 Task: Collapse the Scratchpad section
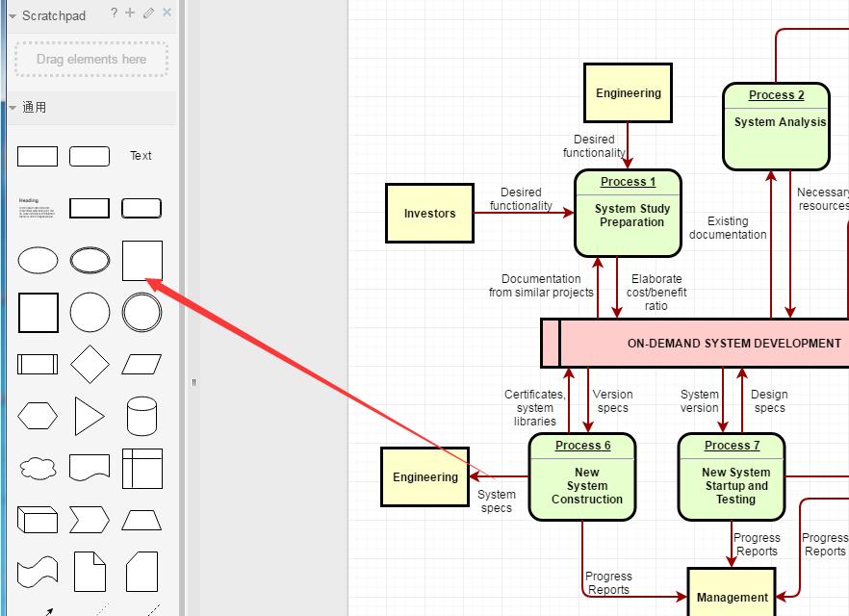point(13,15)
